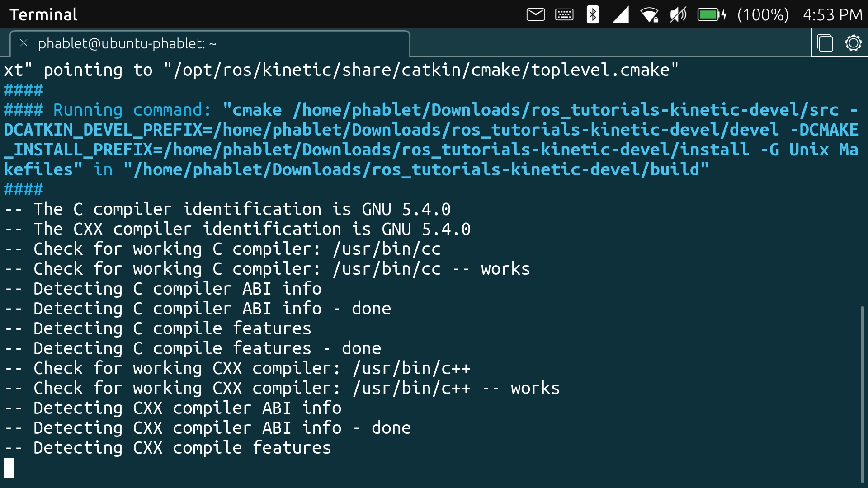The height and width of the screenshot is (488, 868).
Task: Click the Terminal app title
Action: [x=43, y=14]
